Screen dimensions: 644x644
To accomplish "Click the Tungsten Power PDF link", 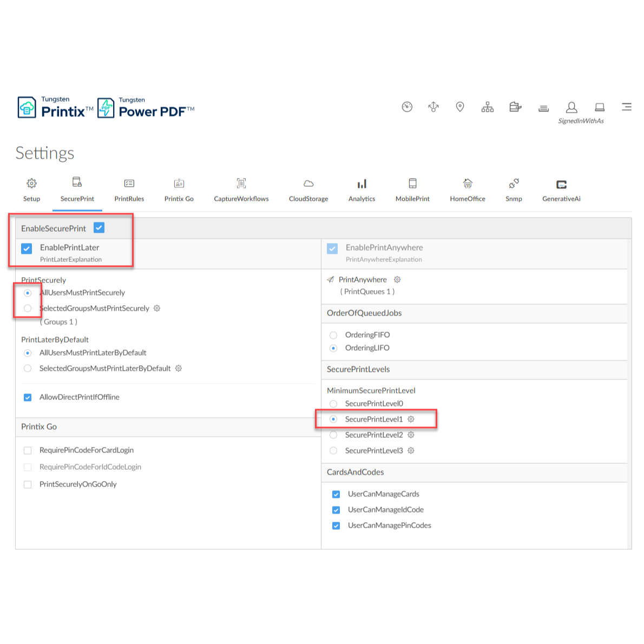I will (x=146, y=108).
